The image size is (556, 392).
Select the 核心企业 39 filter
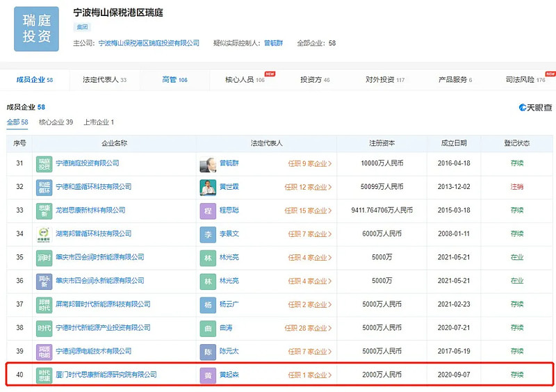(56, 122)
